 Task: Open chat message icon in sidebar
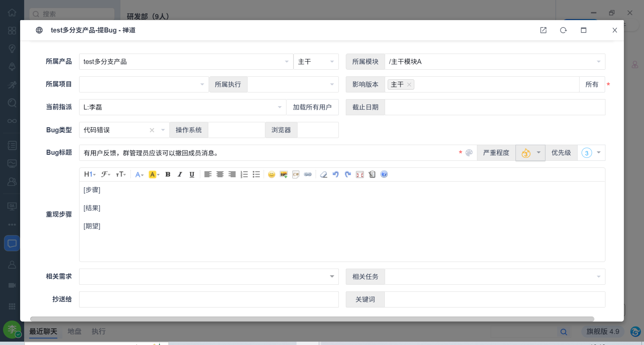point(12,243)
